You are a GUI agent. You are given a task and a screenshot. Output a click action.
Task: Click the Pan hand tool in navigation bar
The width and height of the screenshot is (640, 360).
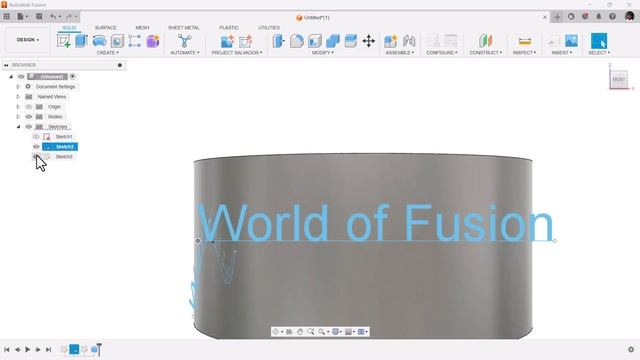point(300,332)
